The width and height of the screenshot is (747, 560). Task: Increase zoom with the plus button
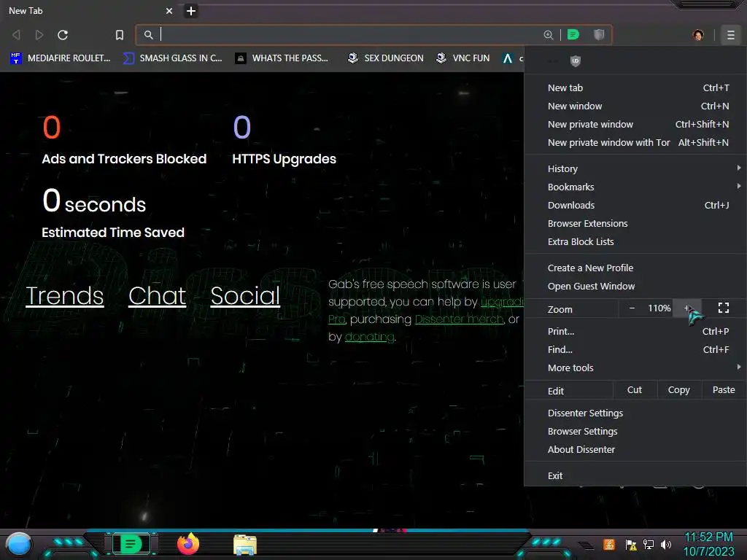pyautogui.click(x=687, y=308)
